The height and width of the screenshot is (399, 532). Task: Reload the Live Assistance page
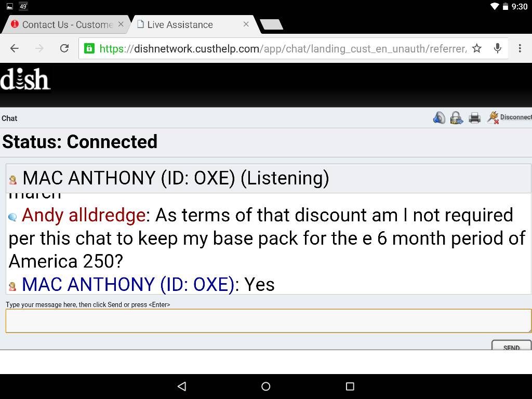pos(64,48)
